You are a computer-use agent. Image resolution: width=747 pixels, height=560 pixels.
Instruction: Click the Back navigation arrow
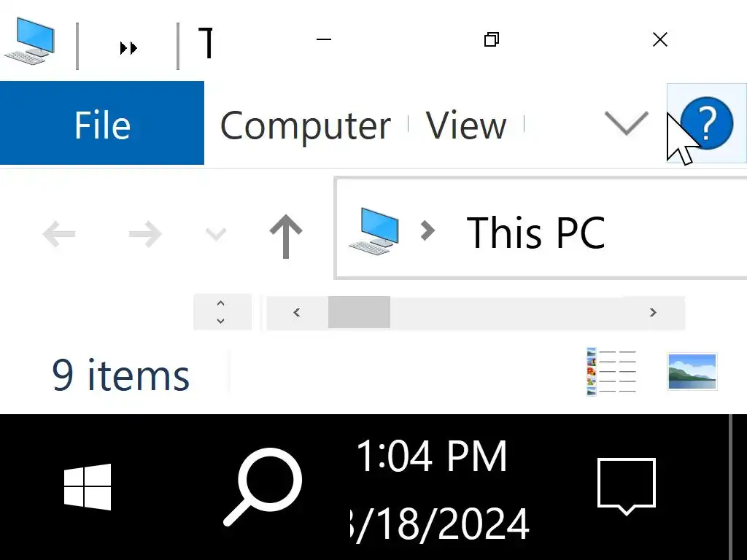[x=59, y=234]
